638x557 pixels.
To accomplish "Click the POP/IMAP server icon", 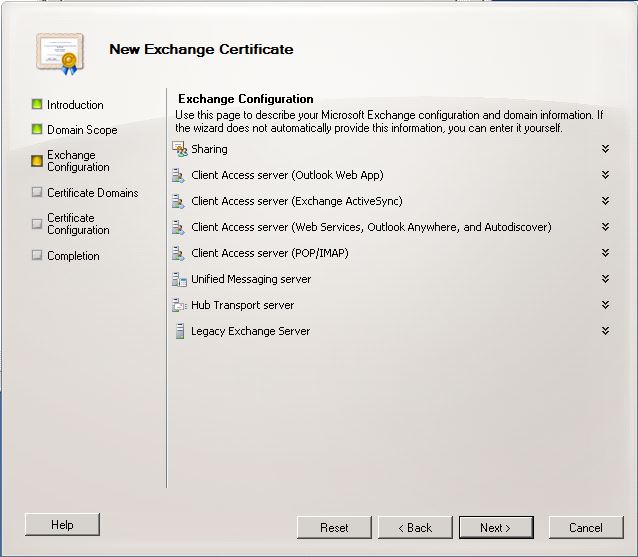I will [x=178, y=253].
